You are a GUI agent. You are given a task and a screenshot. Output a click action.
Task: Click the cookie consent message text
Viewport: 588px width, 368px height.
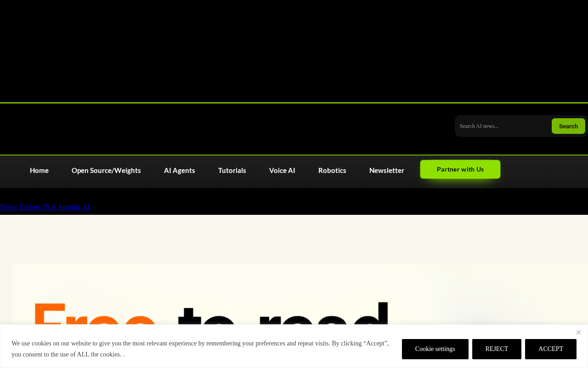pos(200,349)
